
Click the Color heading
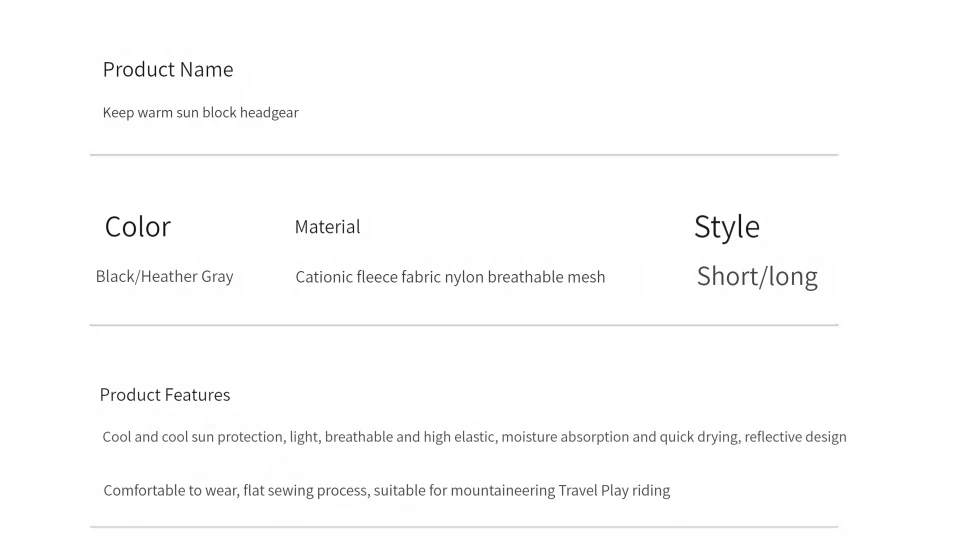click(137, 227)
